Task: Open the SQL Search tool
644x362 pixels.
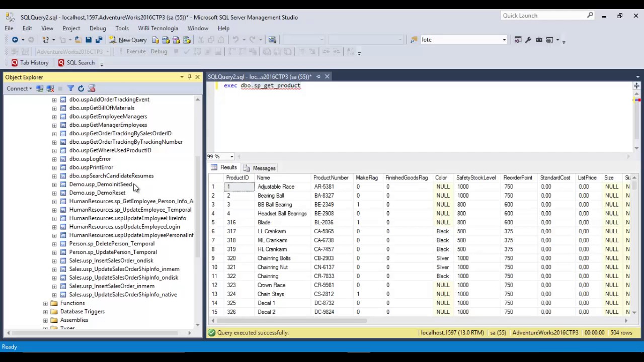Action: [76, 63]
